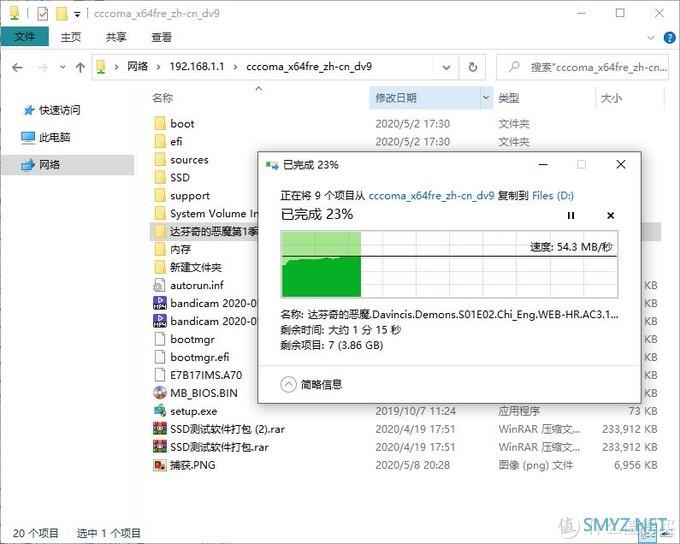The image size is (680, 544).
Task: Select the bootmgr.efi file icon
Action: [160, 357]
